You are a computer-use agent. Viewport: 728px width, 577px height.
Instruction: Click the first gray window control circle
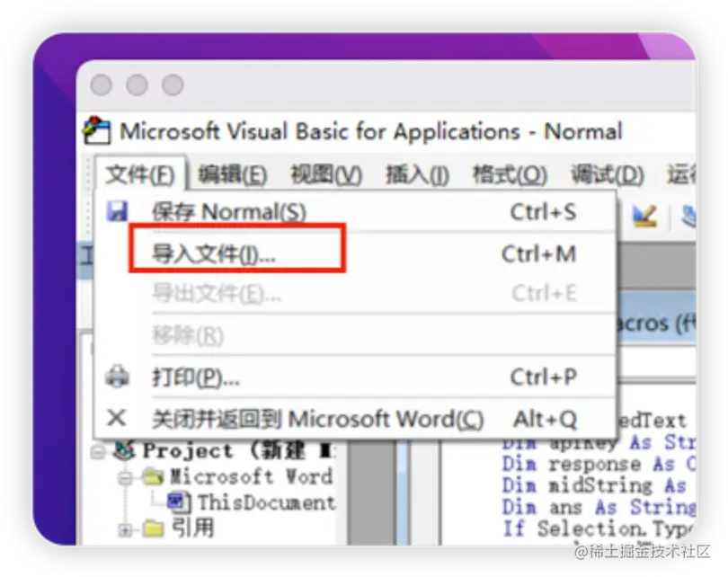point(102,85)
